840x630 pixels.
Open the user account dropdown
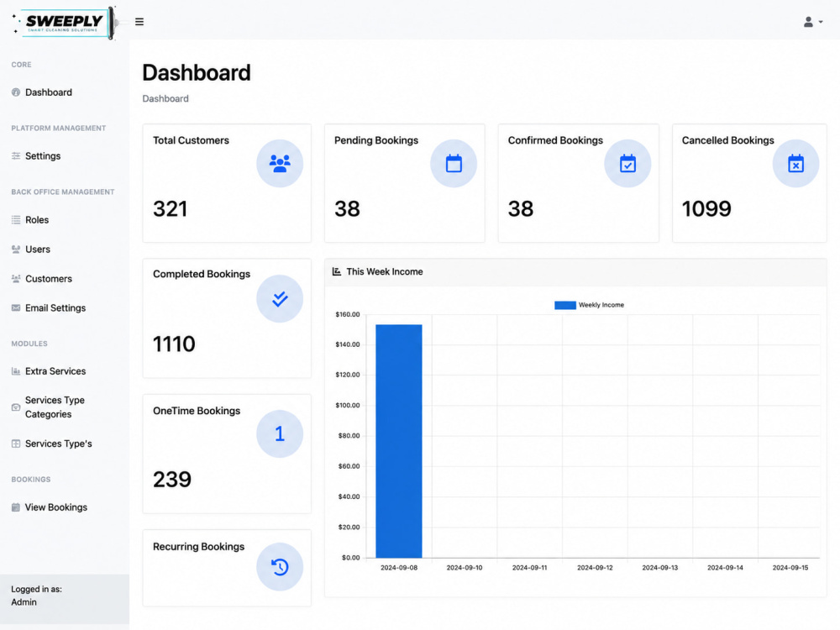(x=812, y=22)
